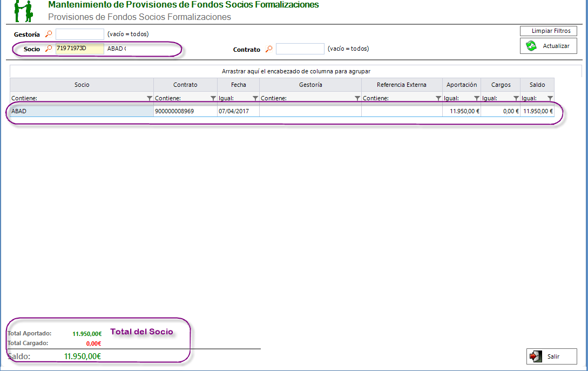Select the Saldo cell in the ABAD row

[x=537, y=111]
